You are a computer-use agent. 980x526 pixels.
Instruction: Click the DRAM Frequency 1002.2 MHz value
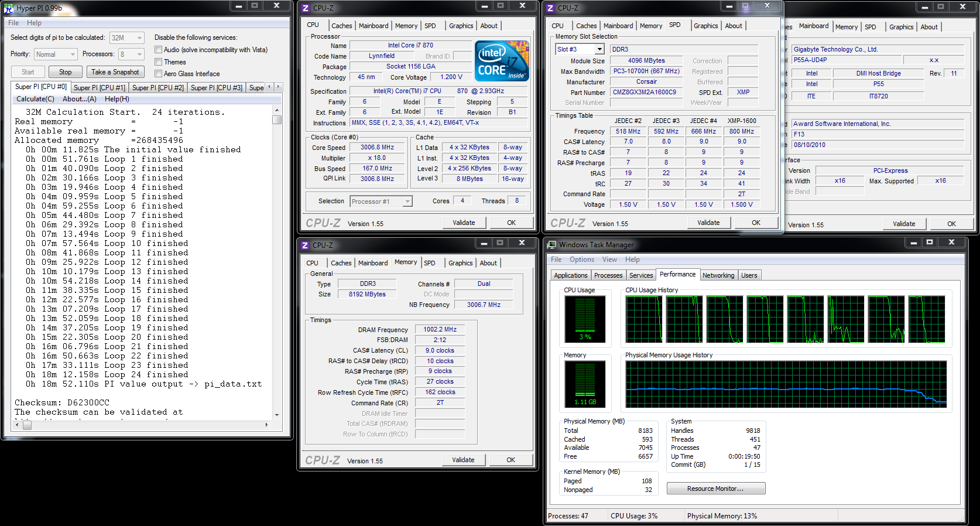pos(440,330)
